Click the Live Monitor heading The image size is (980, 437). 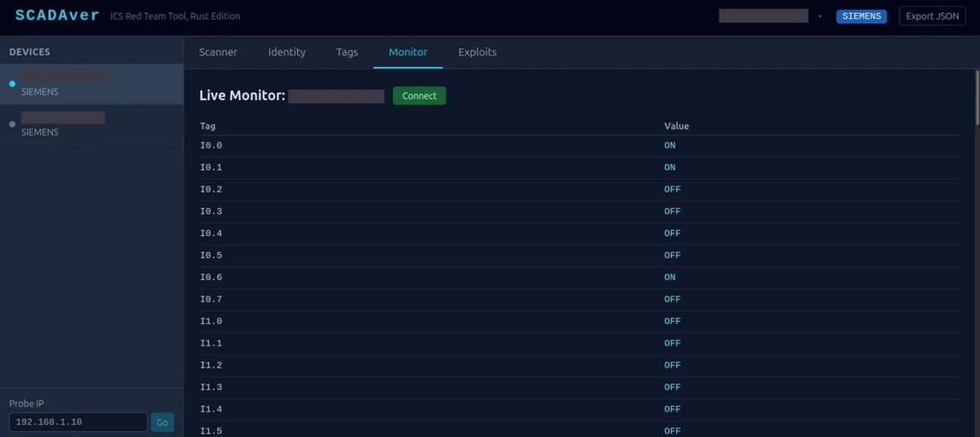point(242,96)
